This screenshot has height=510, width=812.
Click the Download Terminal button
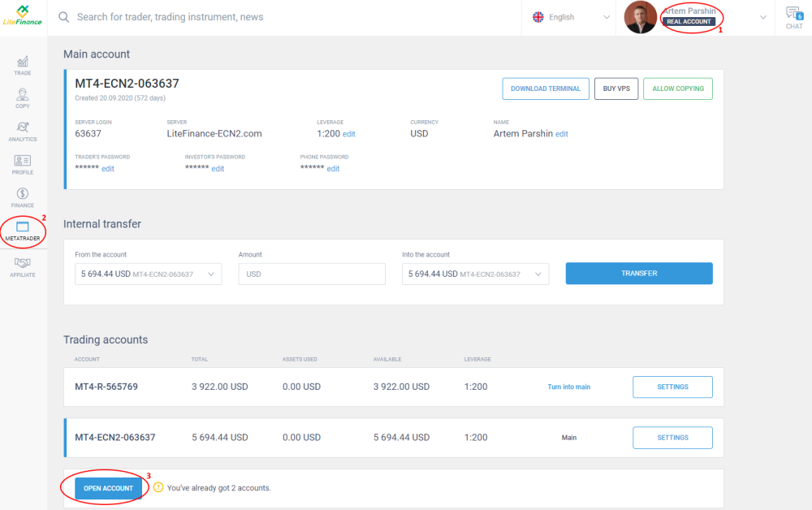(546, 89)
